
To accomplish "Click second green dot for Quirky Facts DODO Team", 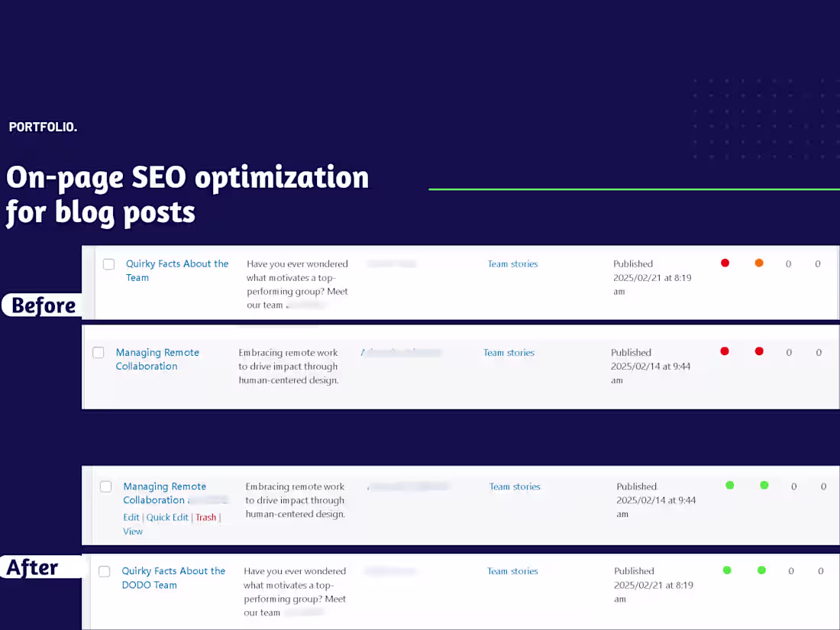I will [762, 570].
